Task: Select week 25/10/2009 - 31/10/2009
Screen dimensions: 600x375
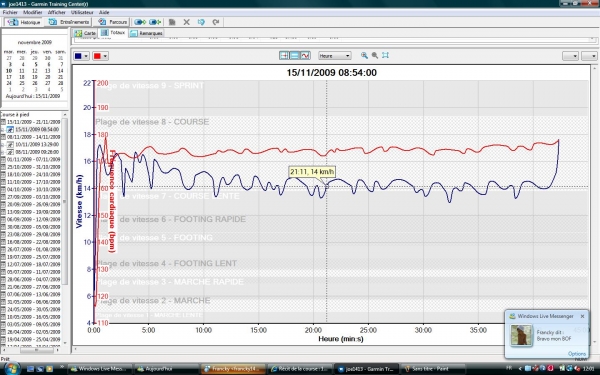Action: 34,167
